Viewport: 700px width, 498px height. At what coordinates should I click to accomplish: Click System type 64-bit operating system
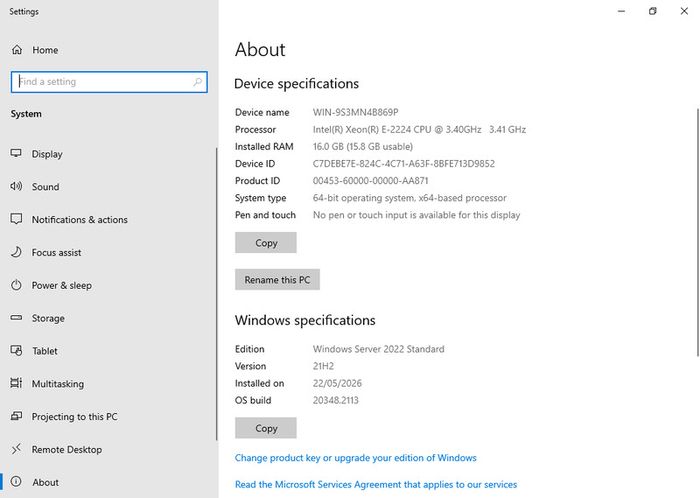[409, 198]
